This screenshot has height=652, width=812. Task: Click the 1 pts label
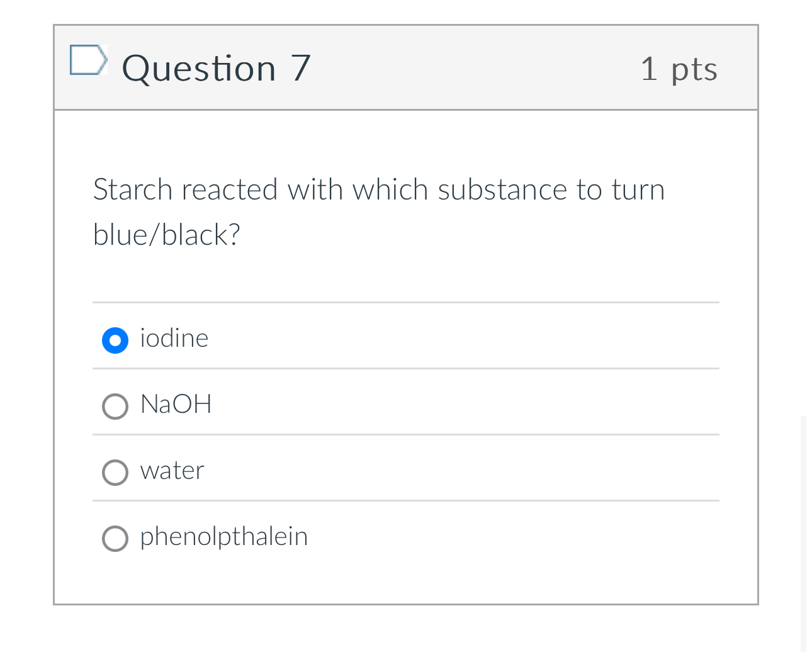pos(679,69)
